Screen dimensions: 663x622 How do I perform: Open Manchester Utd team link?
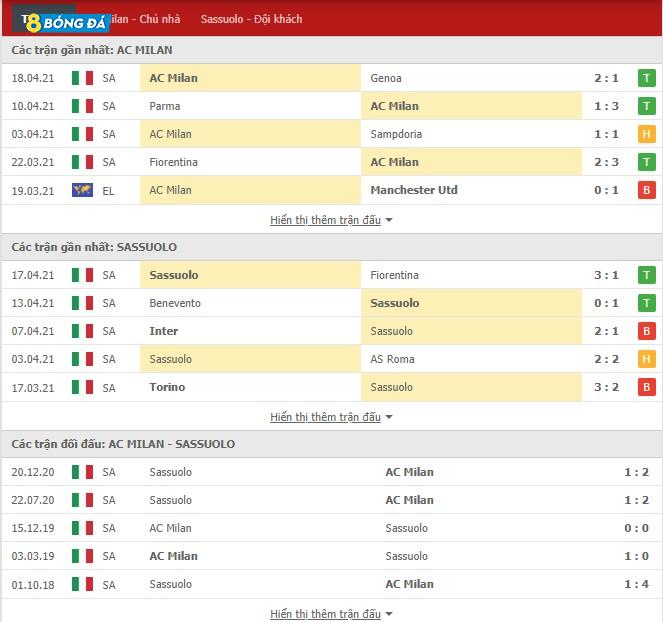413,190
